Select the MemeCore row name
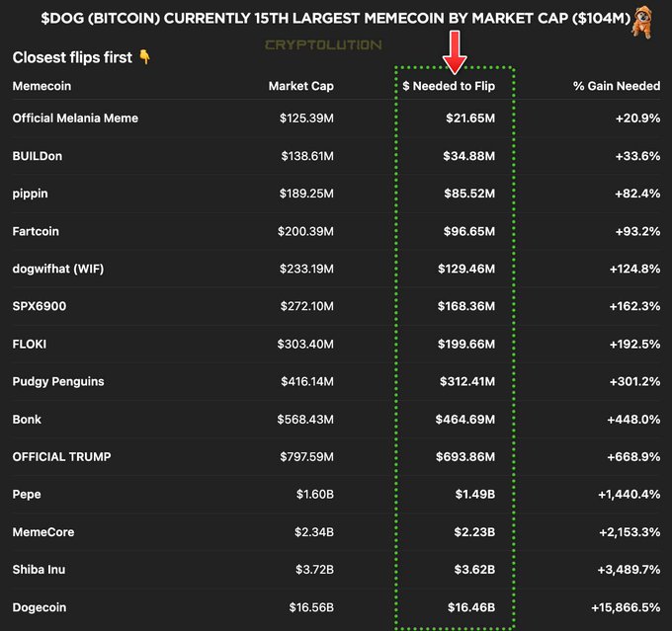 [43, 532]
